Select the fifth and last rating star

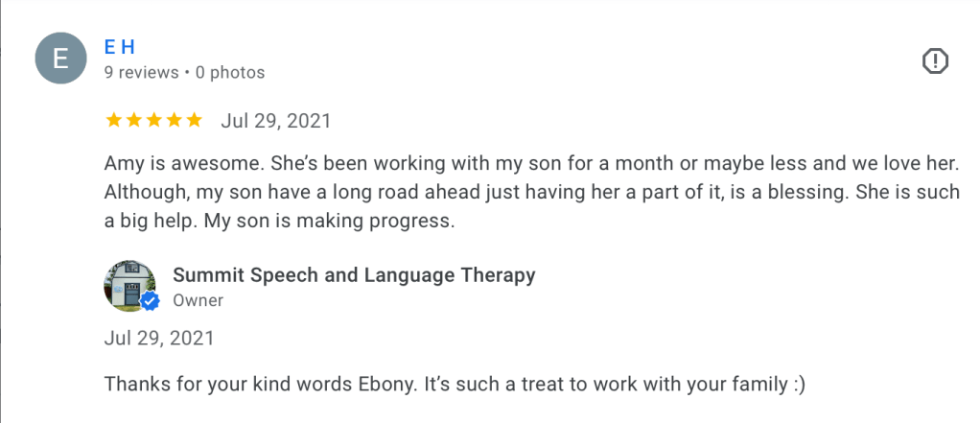[x=194, y=120]
